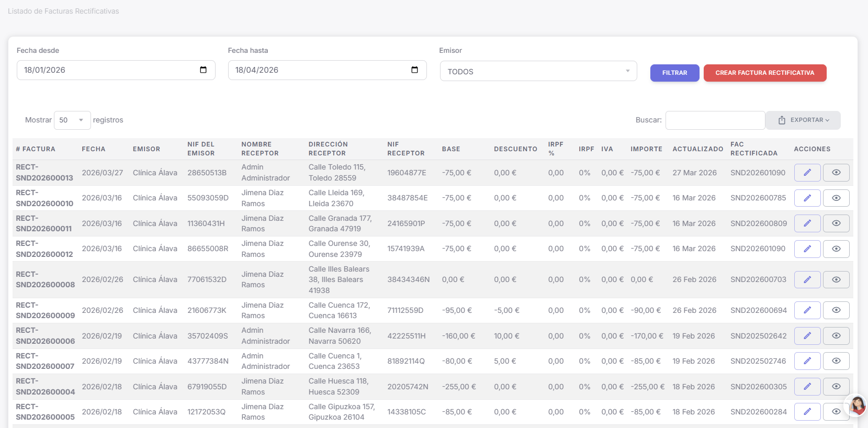Sort table by Fecha column header
The image size is (868, 428).
coord(94,149)
